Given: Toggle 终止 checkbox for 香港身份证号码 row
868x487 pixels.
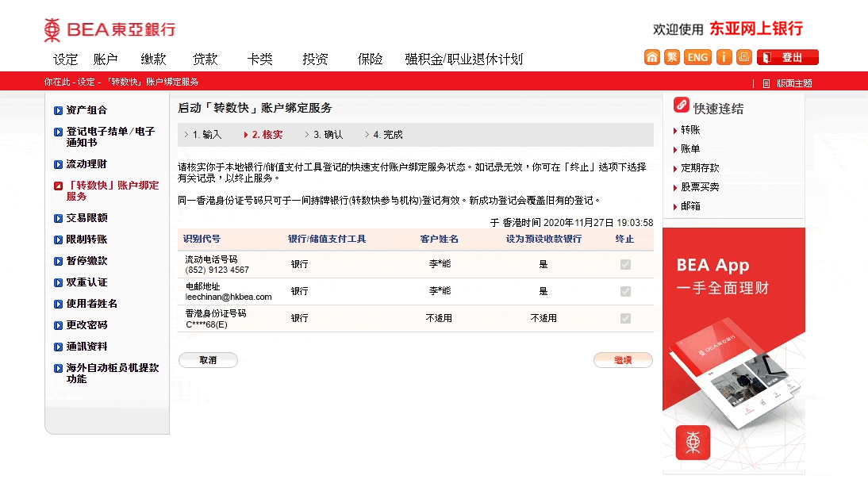Looking at the screenshot, I should pyautogui.click(x=625, y=318).
